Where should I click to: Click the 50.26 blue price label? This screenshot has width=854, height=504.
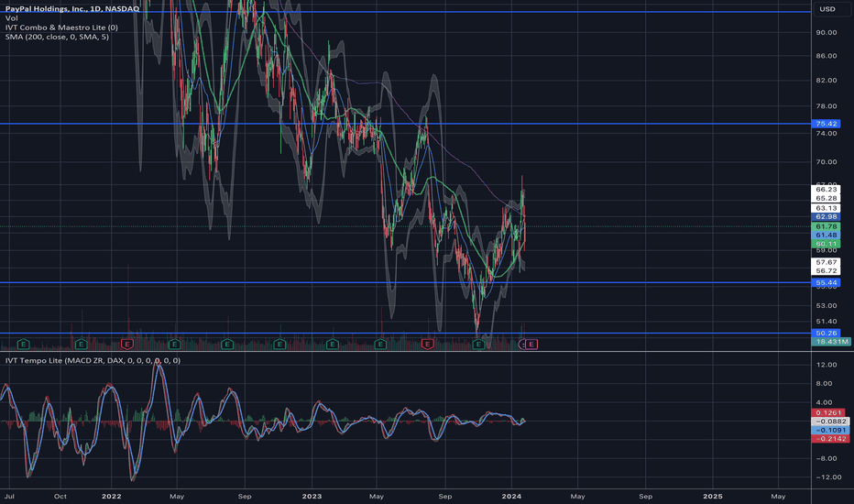click(826, 333)
